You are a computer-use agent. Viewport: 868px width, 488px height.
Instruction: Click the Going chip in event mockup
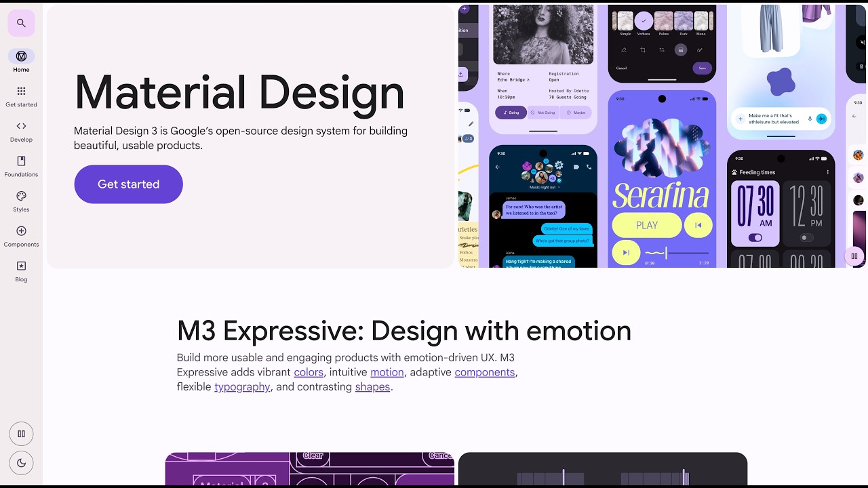511,113
